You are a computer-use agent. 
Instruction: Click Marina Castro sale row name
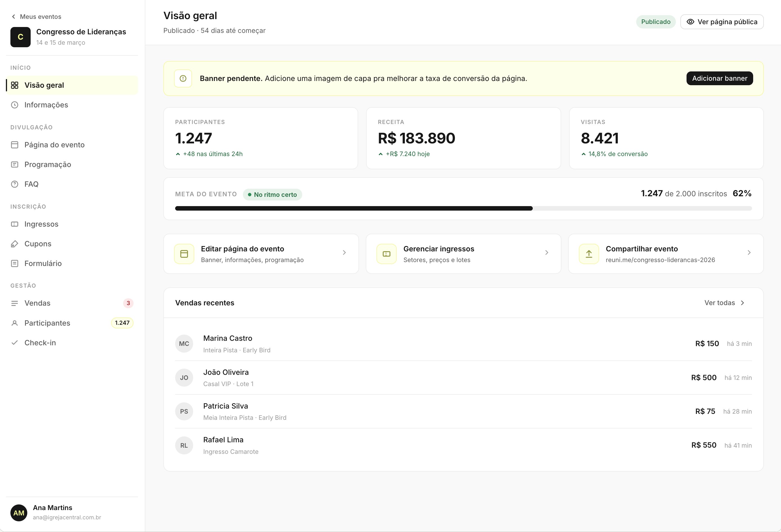[x=227, y=338]
